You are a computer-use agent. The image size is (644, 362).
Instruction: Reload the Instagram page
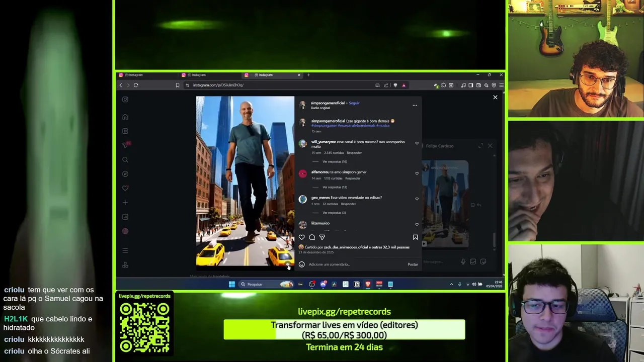point(136,85)
